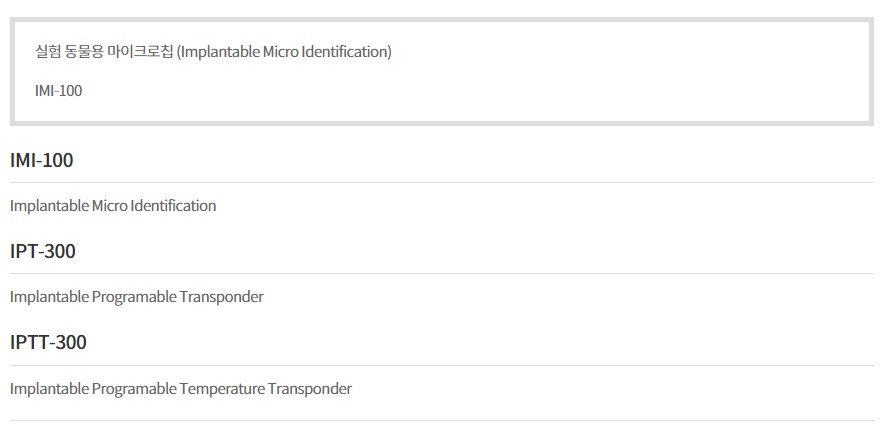Click "Programable" in the IPT-300 description
Viewport: 883px width, 432px height.
pyautogui.click(x=134, y=297)
